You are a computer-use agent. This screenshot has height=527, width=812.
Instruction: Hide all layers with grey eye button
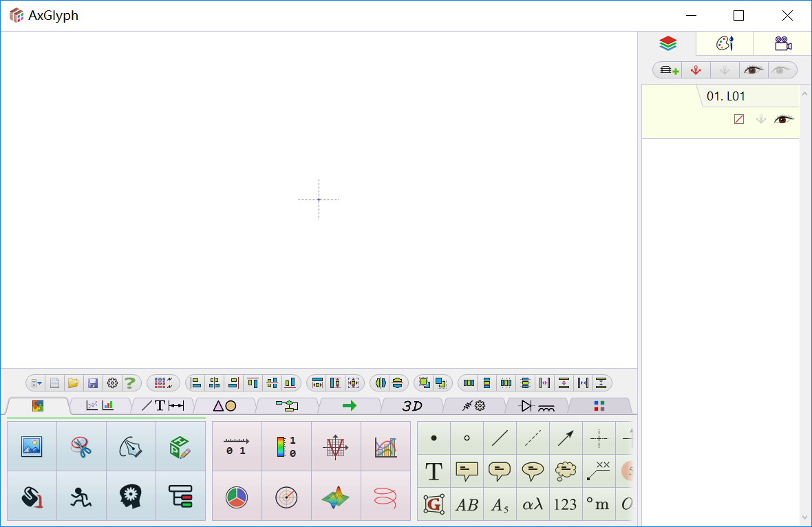tap(782, 70)
